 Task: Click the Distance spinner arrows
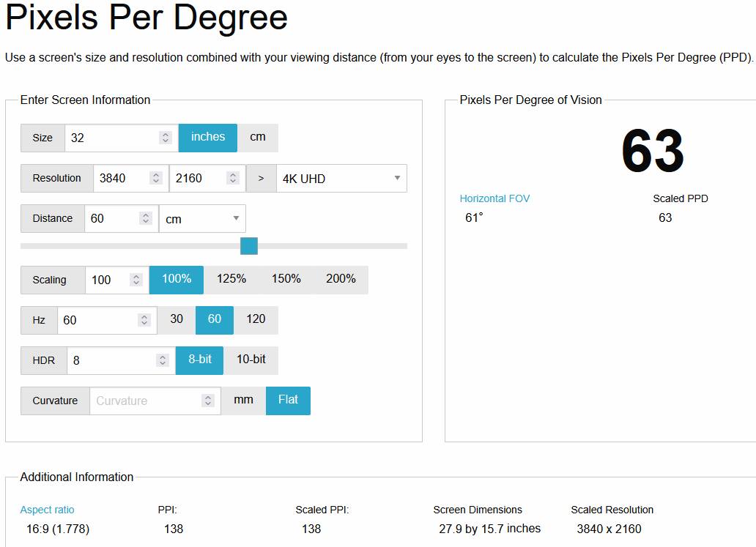tap(146, 218)
